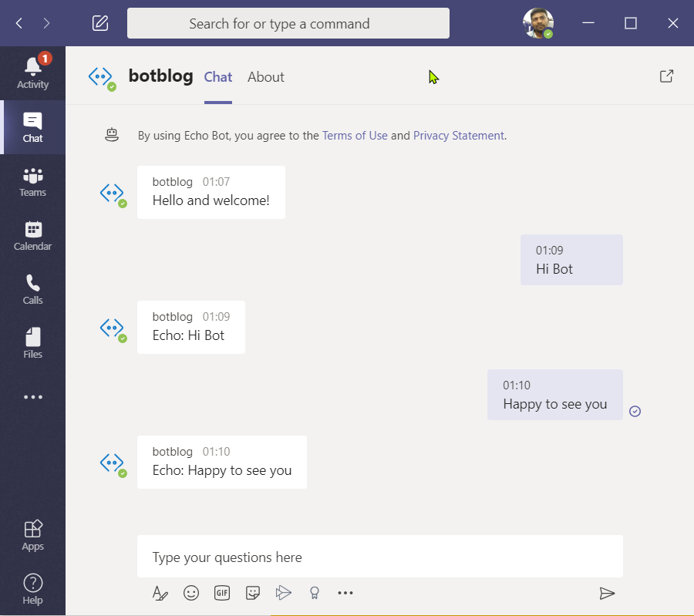Open emoji picker in compose toolbar
Viewport: 694px width, 616px height.
(191, 593)
